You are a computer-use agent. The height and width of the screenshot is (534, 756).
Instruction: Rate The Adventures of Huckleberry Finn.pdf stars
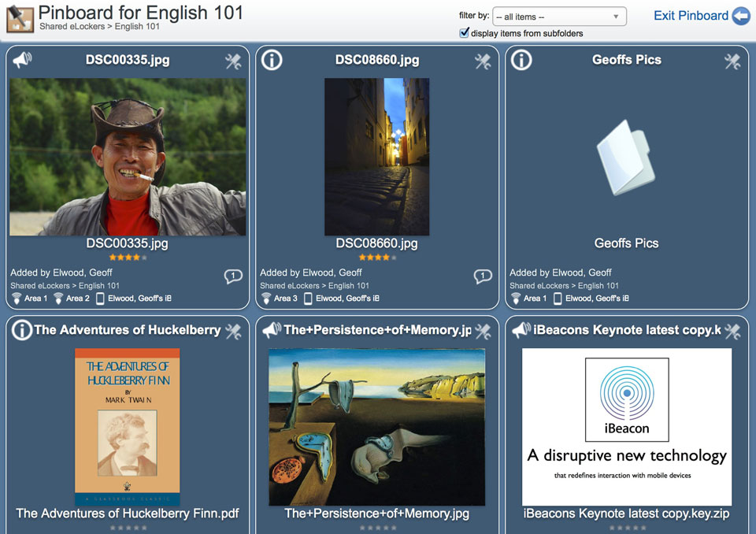click(x=128, y=528)
